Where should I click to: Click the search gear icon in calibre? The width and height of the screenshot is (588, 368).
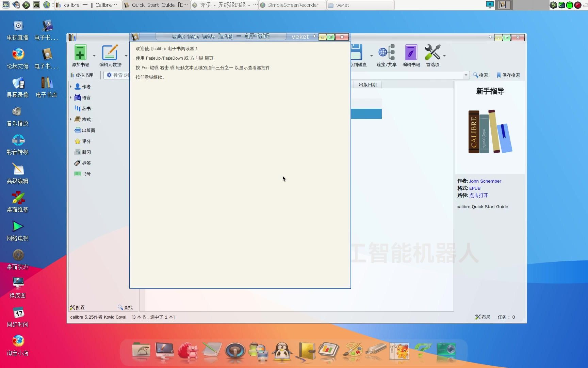(109, 75)
